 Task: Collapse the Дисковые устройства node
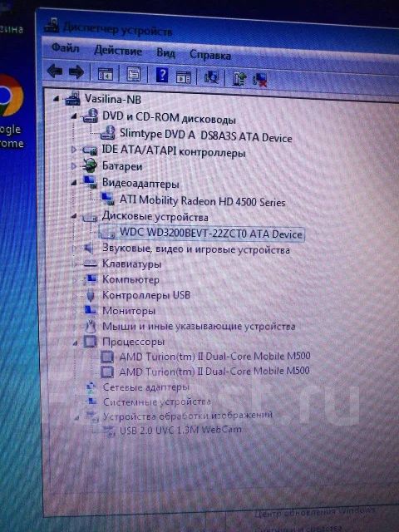[74, 216]
